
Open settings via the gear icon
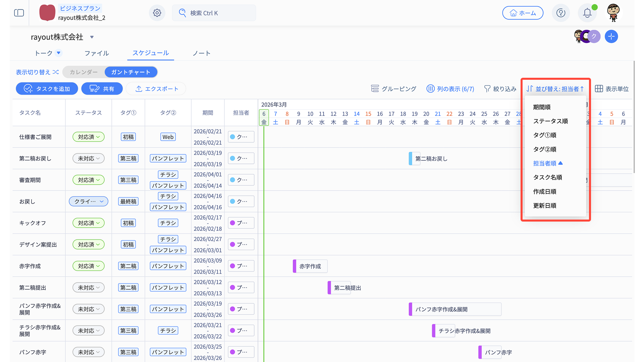pyautogui.click(x=157, y=13)
